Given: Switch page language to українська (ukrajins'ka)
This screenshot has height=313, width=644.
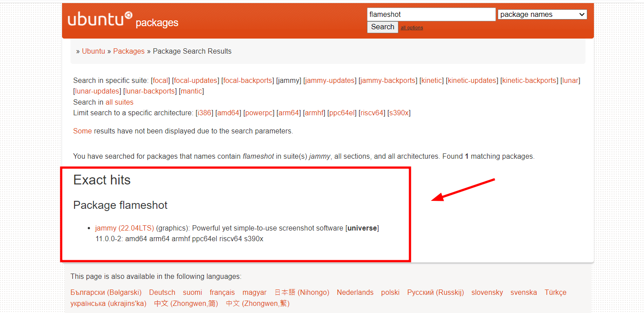Looking at the screenshot, I should coord(108,303).
